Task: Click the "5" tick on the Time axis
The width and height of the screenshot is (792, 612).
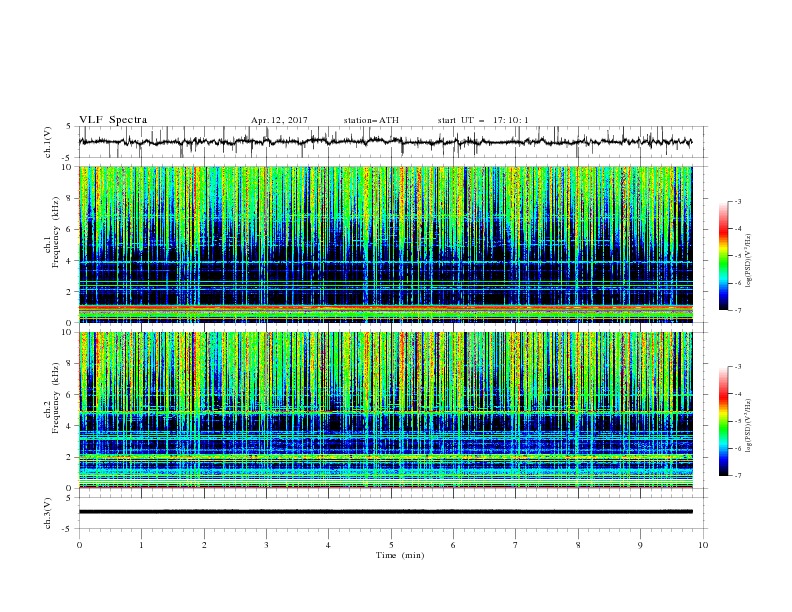Action: point(391,545)
